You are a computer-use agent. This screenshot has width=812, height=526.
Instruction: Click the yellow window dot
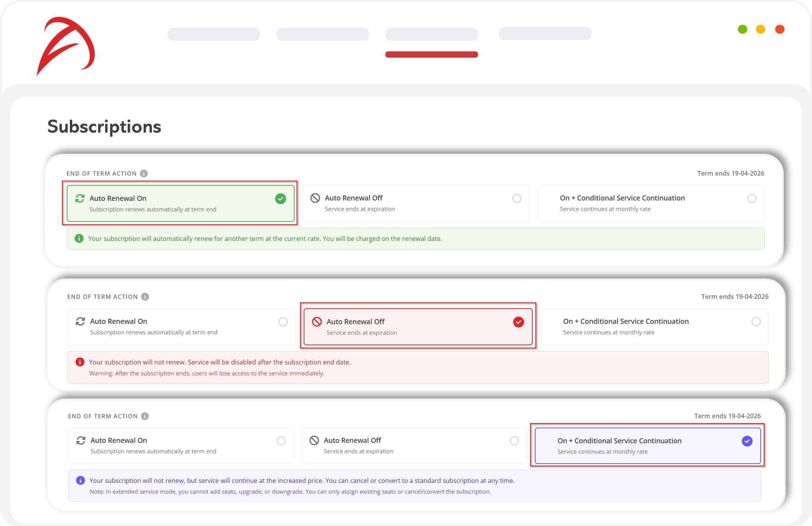(x=761, y=29)
